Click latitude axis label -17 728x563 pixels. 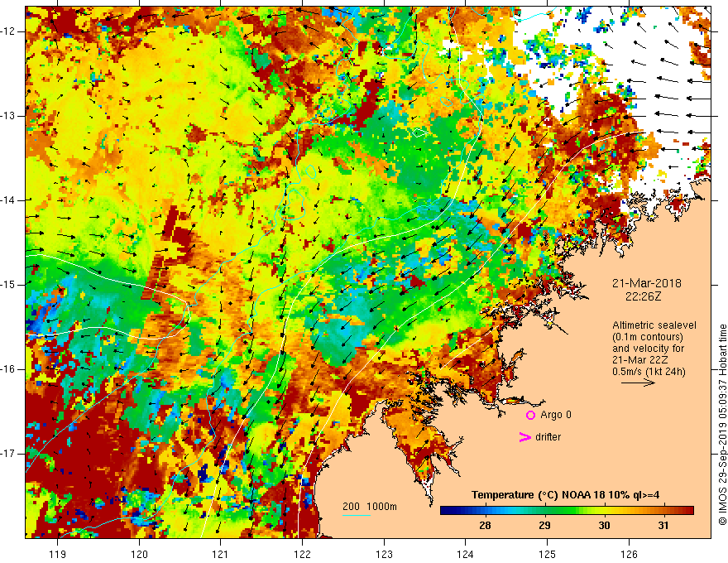pos(9,454)
